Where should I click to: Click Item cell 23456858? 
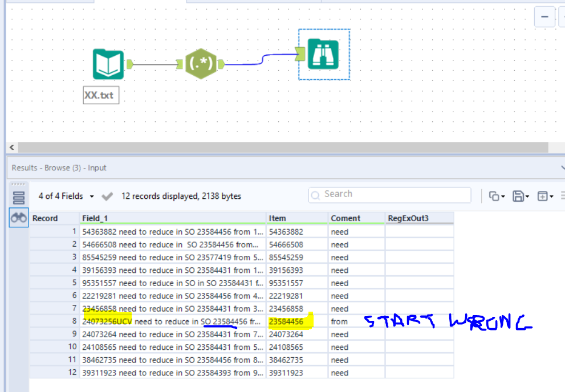point(297,309)
